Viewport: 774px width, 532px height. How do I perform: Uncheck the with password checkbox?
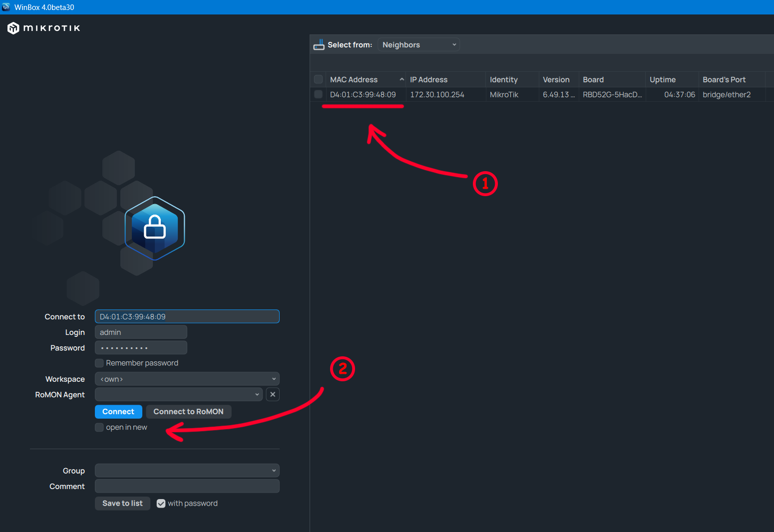(x=161, y=504)
